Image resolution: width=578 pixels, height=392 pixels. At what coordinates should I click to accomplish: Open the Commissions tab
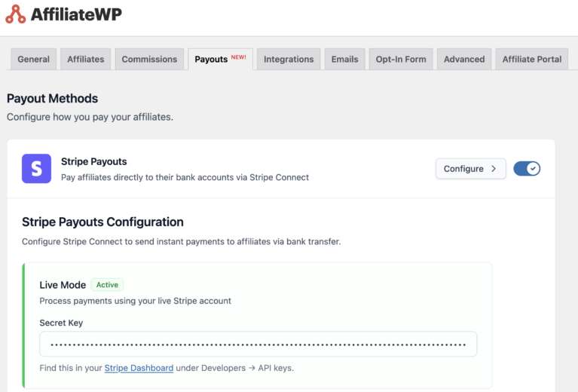tap(149, 60)
